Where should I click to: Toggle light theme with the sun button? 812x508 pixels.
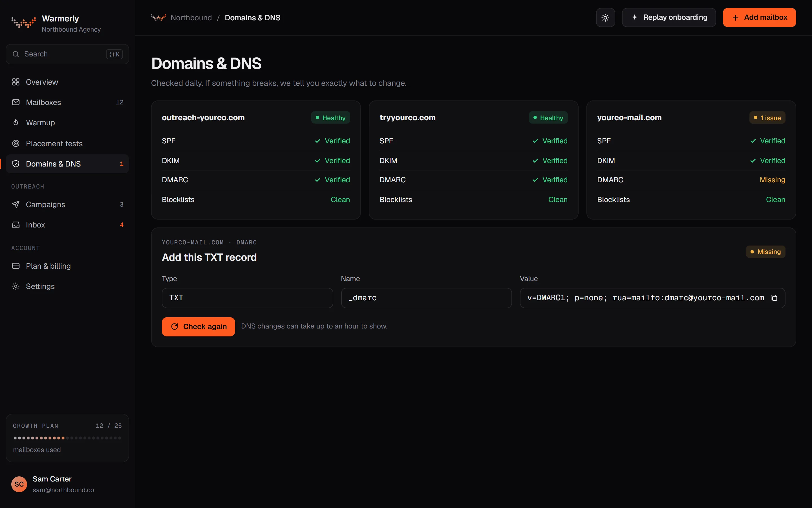[x=605, y=17]
